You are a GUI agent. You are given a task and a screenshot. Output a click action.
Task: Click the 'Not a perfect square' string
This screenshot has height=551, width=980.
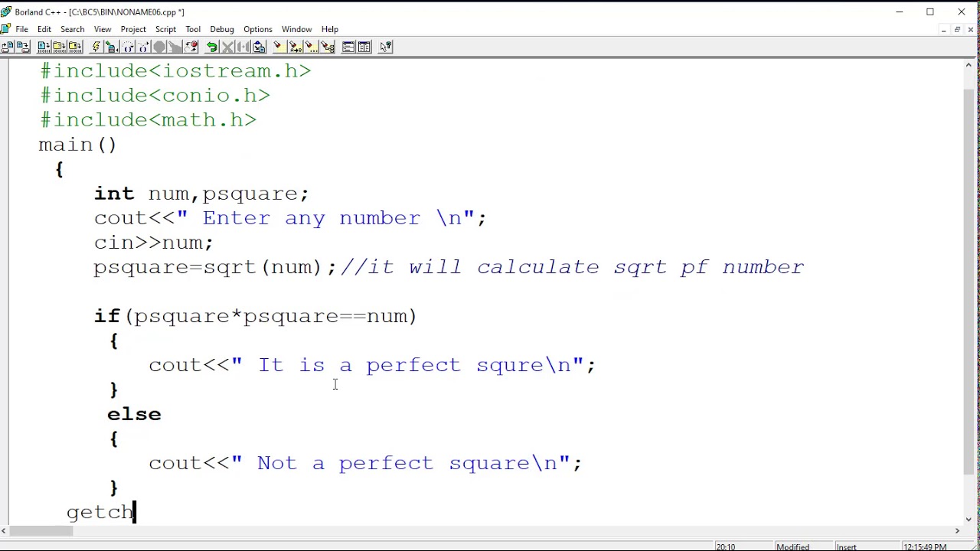click(406, 463)
